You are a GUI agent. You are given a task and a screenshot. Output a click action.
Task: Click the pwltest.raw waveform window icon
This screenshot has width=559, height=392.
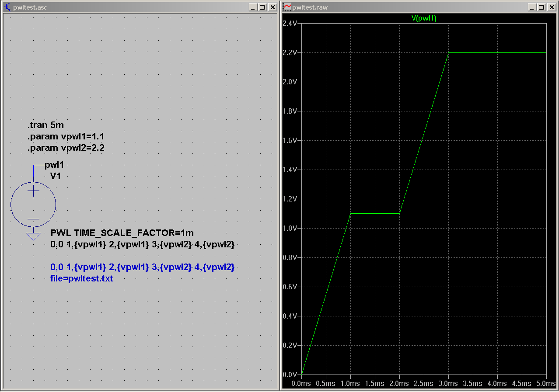[x=287, y=7]
